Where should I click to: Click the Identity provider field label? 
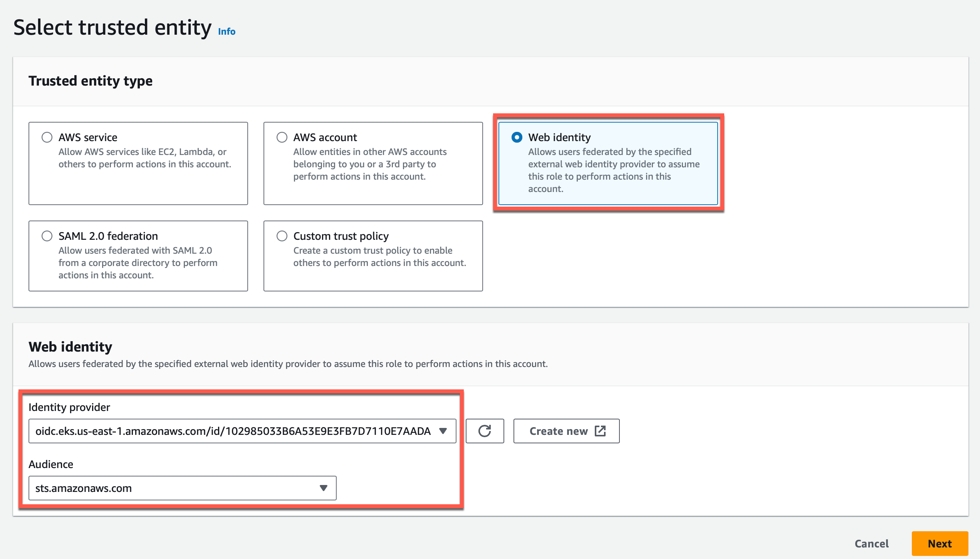coord(69,407)
